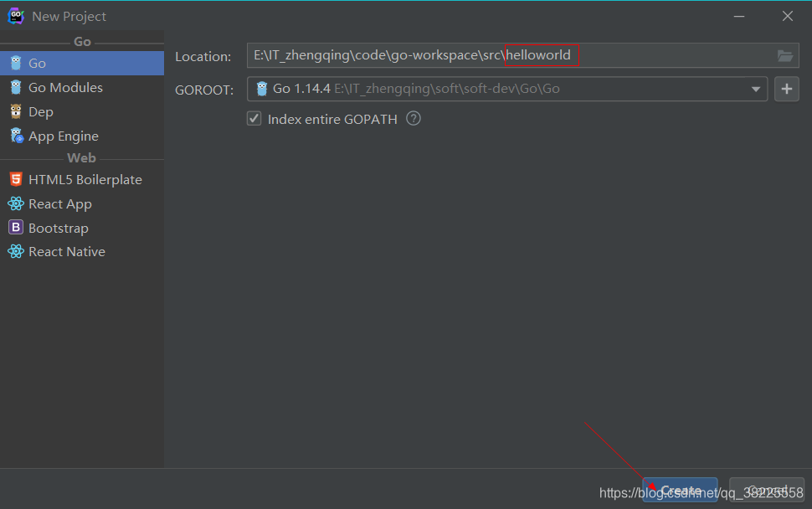Click the React Native atom icon

16,252
